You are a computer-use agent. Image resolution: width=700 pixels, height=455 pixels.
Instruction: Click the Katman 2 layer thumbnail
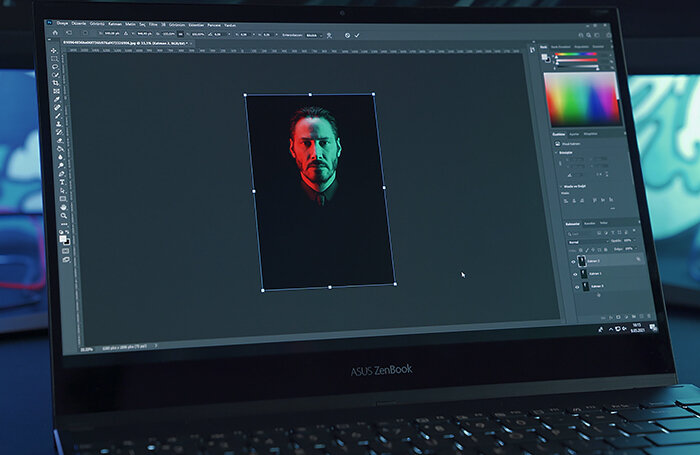click(582, 261)
